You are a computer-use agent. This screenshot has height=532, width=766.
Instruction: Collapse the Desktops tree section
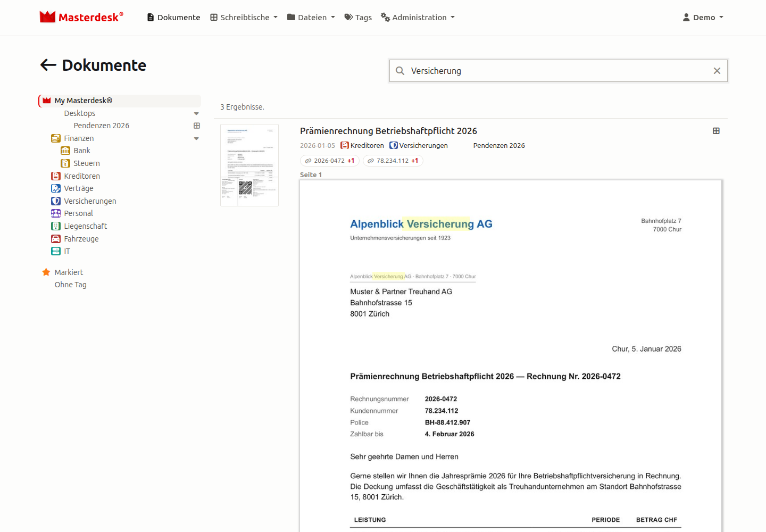[196, 113]
